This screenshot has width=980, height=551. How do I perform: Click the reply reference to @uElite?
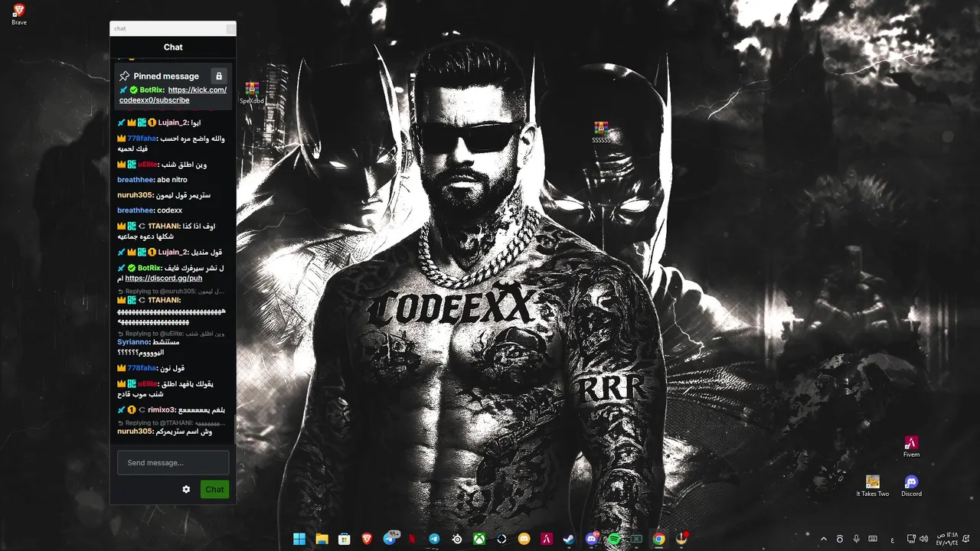tap(171, 334)
